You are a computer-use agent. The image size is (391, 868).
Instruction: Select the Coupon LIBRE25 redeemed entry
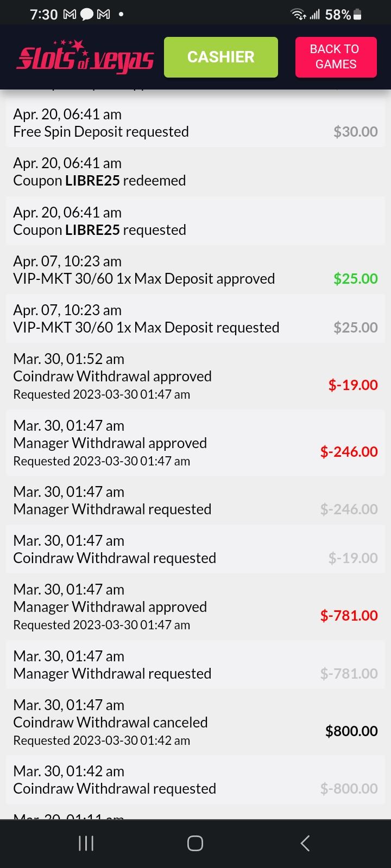(195, 172)
